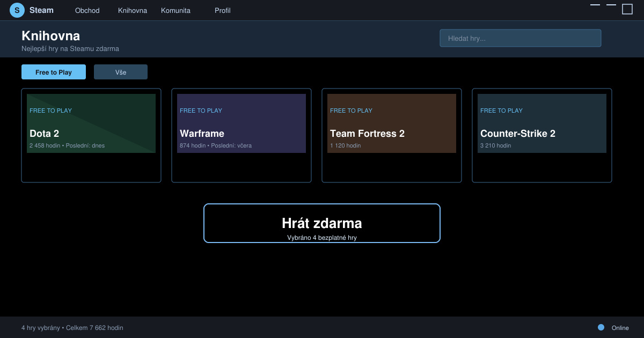Open the Profil menu
644x338 pixels.
coord(222,10)
